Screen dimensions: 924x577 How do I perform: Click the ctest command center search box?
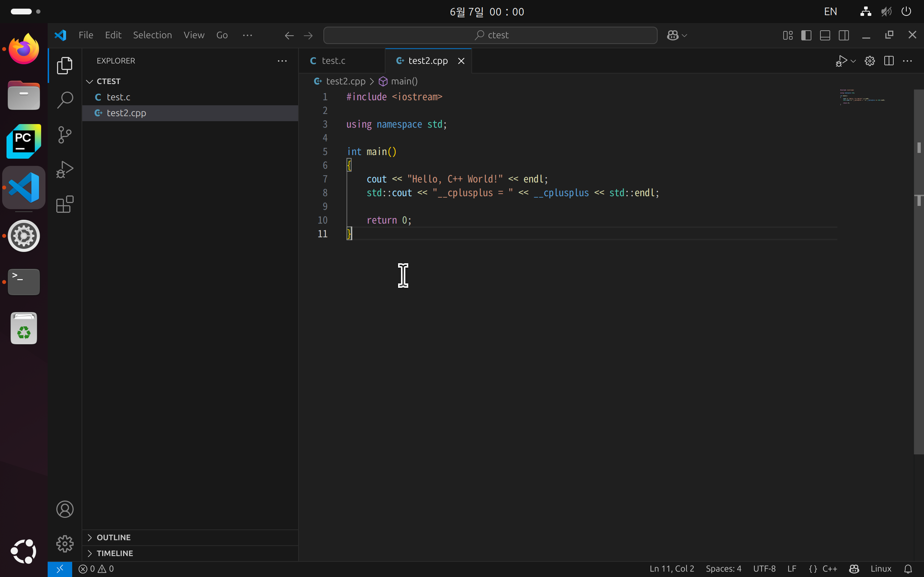(x=490, y=35)
